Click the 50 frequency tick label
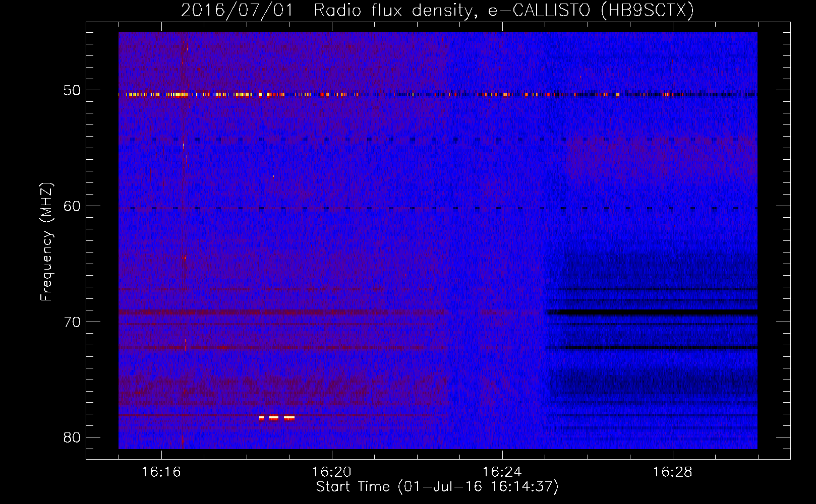The width and height of the screenshot is (816, 504). coord(72,90)
